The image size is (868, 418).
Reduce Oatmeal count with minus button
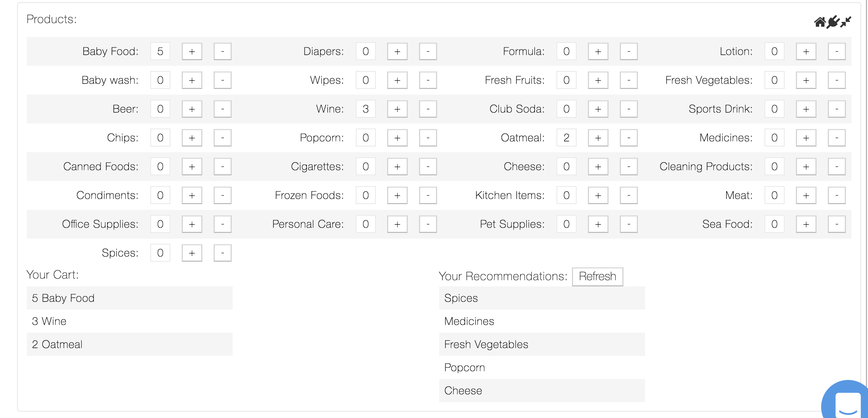coord(628,138)
